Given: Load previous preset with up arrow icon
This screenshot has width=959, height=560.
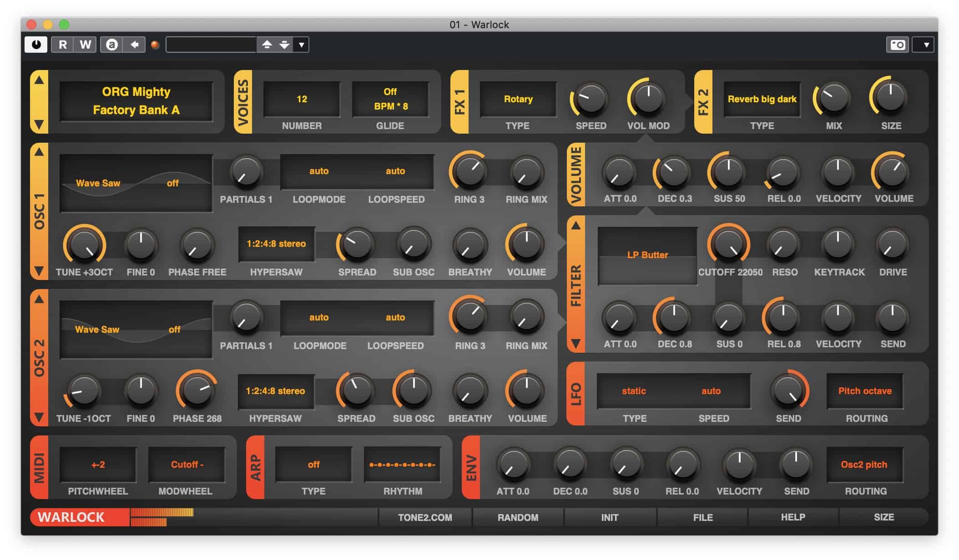Looking at the screenshot, I should point(267,45).
